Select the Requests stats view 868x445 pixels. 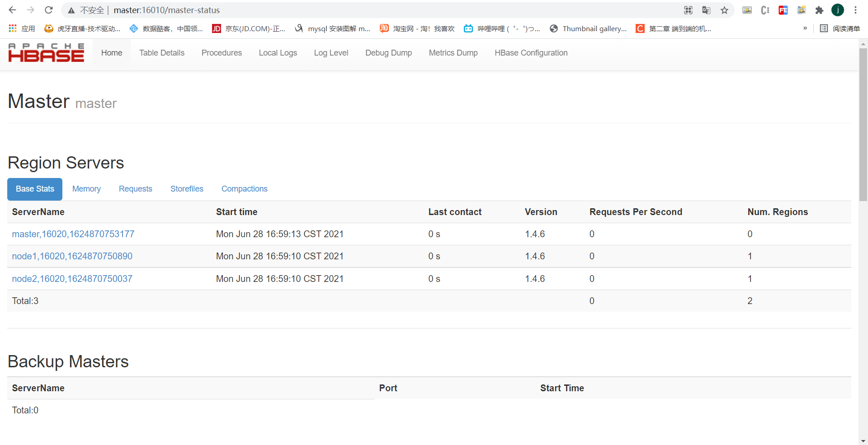pos(135,189)
